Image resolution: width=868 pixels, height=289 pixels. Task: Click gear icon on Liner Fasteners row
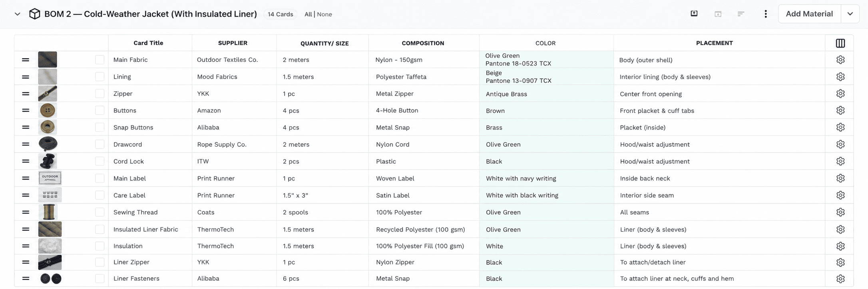(x=840, y=279)
